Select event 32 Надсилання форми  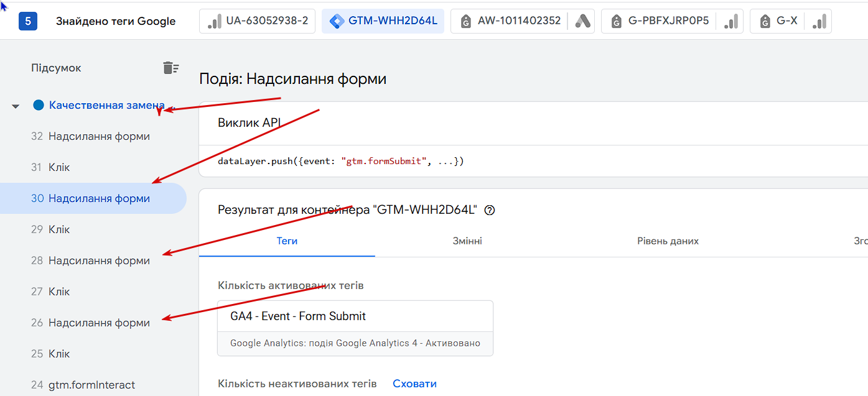(93, 136)
